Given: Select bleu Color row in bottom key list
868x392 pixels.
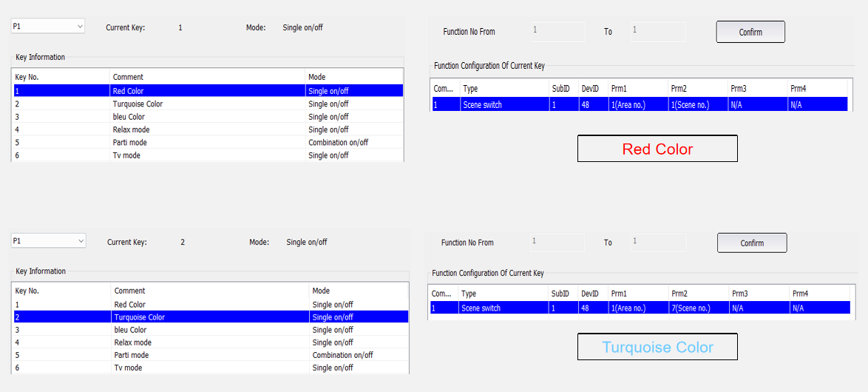Looking at the screenshot, I should (x=211, y=329).
